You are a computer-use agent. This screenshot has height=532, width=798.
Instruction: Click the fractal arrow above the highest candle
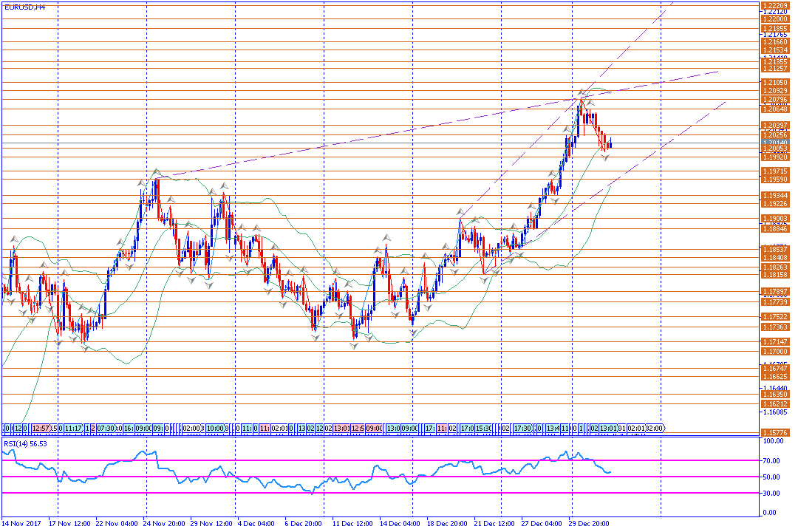[x=582, y=92]
